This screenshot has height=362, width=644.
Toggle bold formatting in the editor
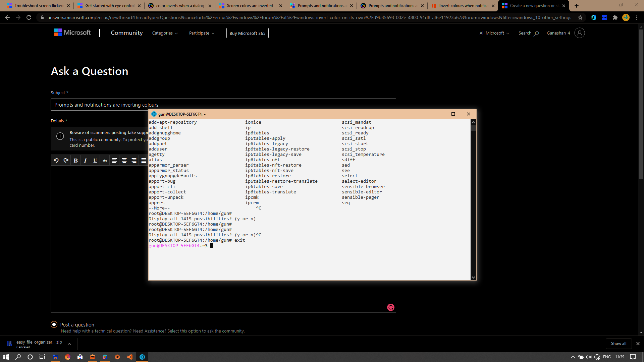tap(76, 161)
